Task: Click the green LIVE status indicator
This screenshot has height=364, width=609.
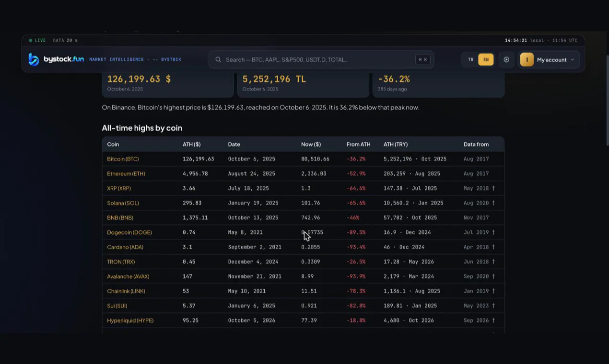Action: coord(37,41)
